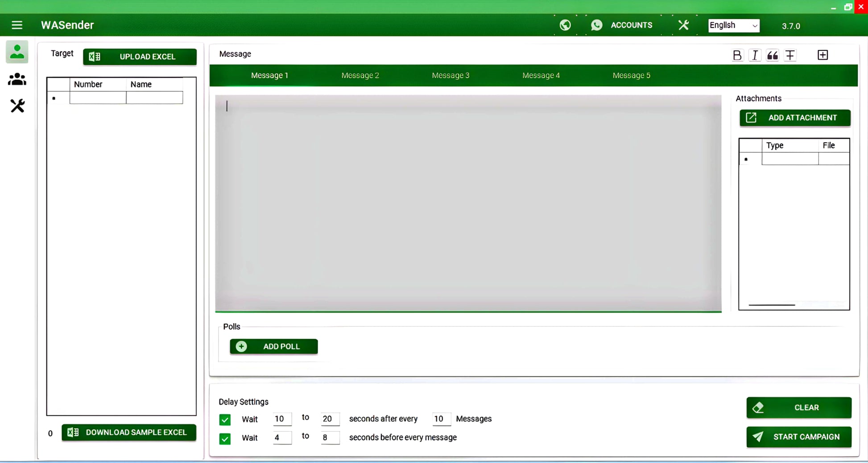Open the group contacts sidebar icon
Screen dimensions: 868x463
pos(17,79)
